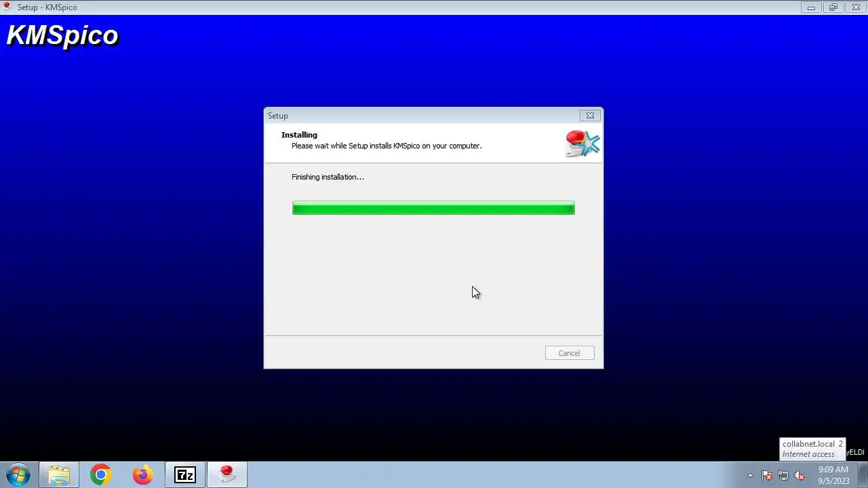Open the clock showing 9:09 AM

(x=833, y=475)
